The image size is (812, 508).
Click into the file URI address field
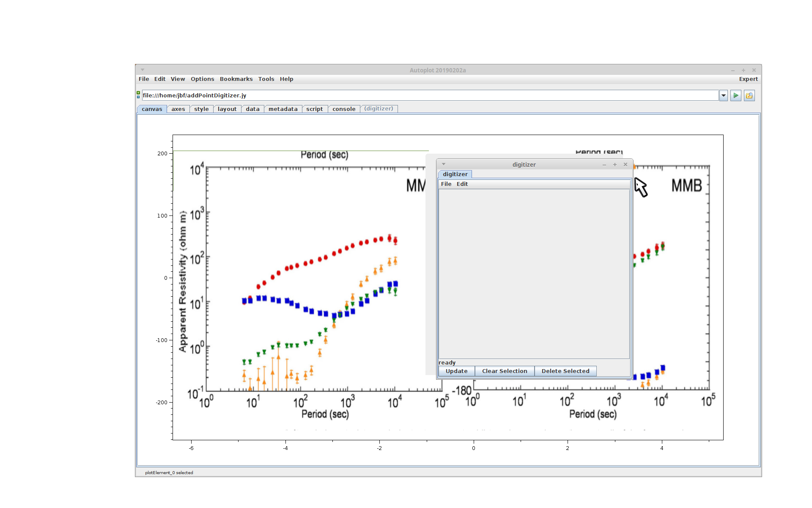coord(430,96)
